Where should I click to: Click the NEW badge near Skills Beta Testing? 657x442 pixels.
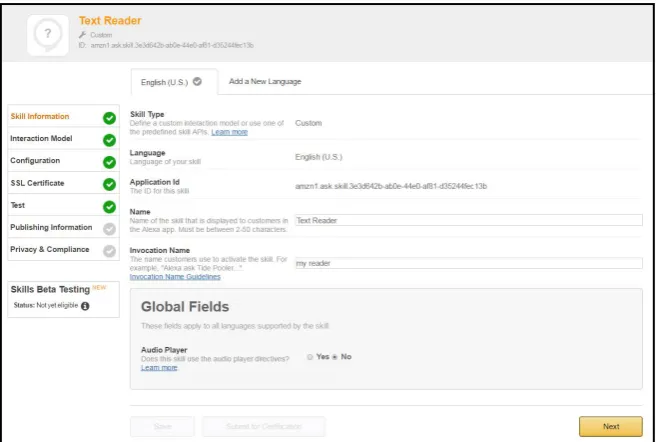pos(99,287)
